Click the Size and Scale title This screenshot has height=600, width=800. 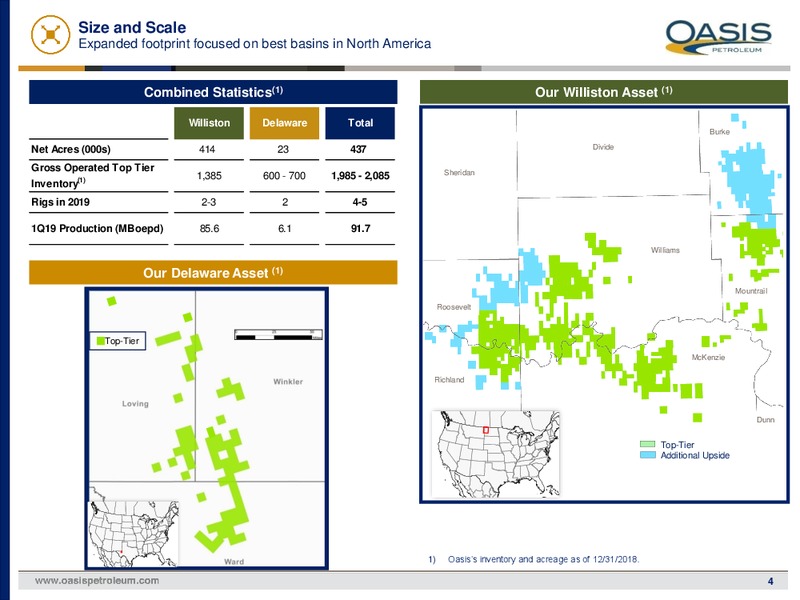point(132,28)
